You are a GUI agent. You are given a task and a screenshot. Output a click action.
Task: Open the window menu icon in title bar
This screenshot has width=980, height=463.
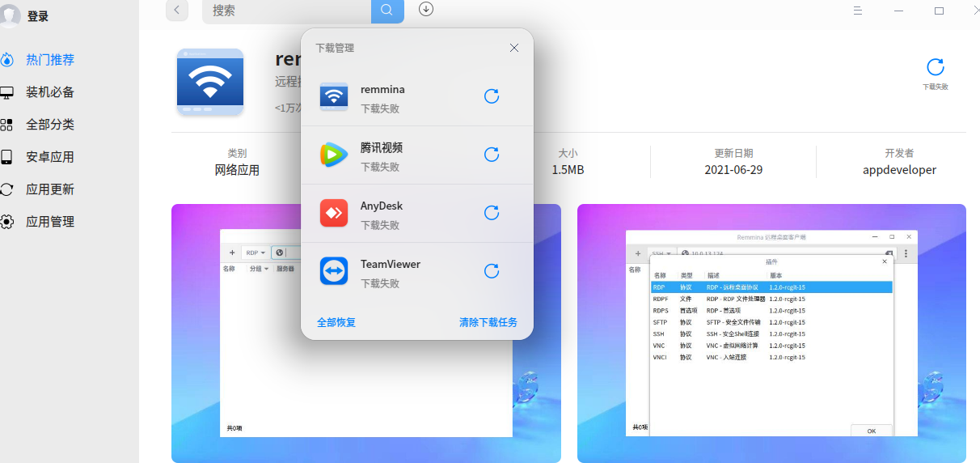pos(859,11)
